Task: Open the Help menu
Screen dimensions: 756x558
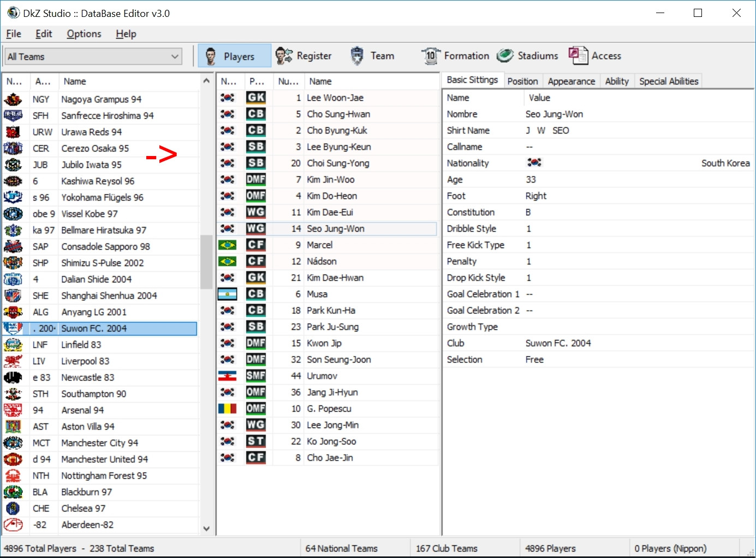Action: click(x=126, y=34)
